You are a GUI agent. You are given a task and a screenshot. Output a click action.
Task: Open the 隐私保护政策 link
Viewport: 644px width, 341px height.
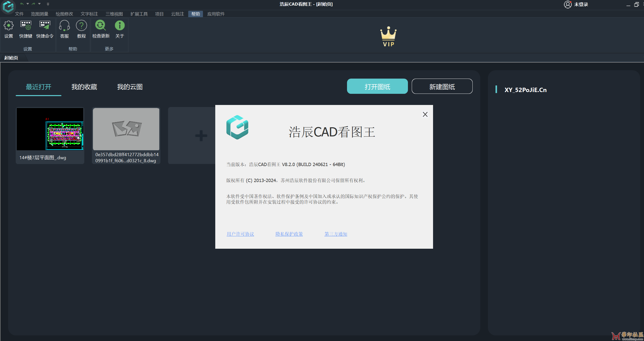tap(289, 234)
